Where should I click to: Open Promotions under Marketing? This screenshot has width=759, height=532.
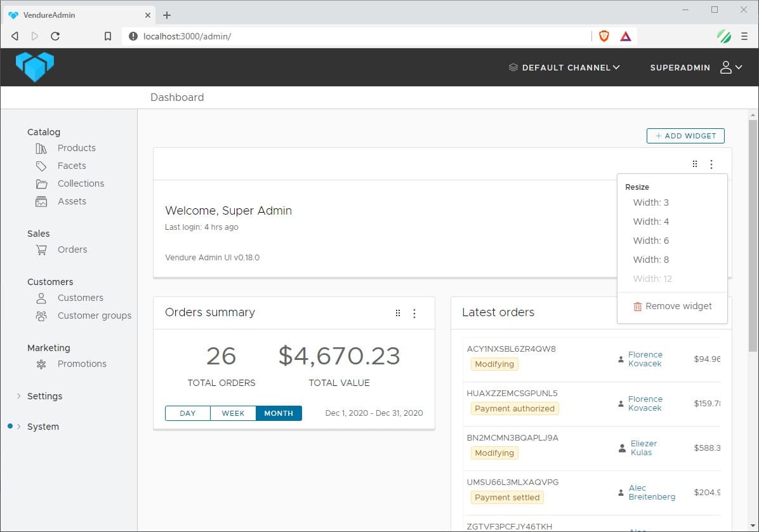tap(81, 364)
